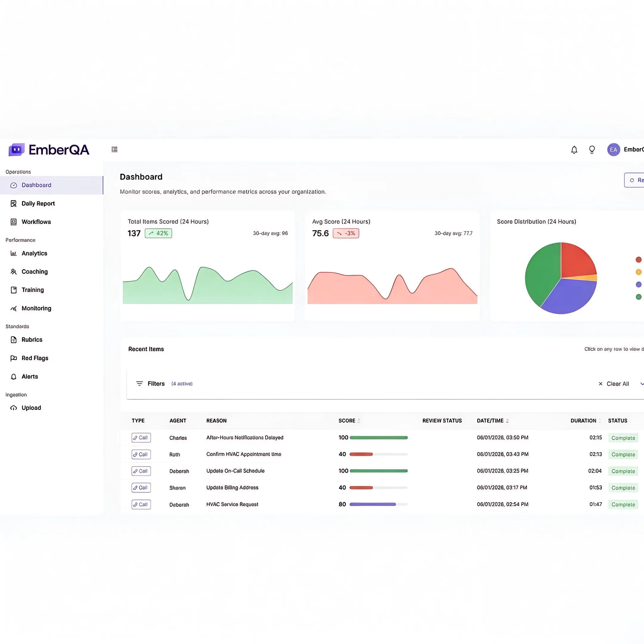This screenshot has height=644, width=644.
Task: Open Monitoring in the sidebar
Action: [52, 308]
